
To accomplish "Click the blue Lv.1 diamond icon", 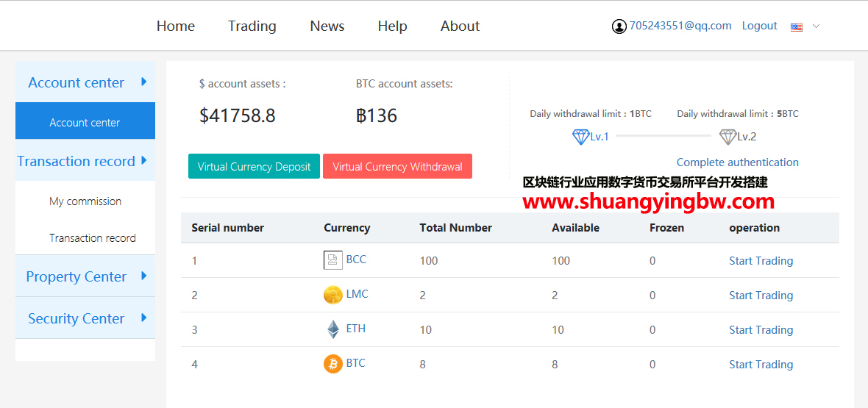I will (x=580, y=137).
